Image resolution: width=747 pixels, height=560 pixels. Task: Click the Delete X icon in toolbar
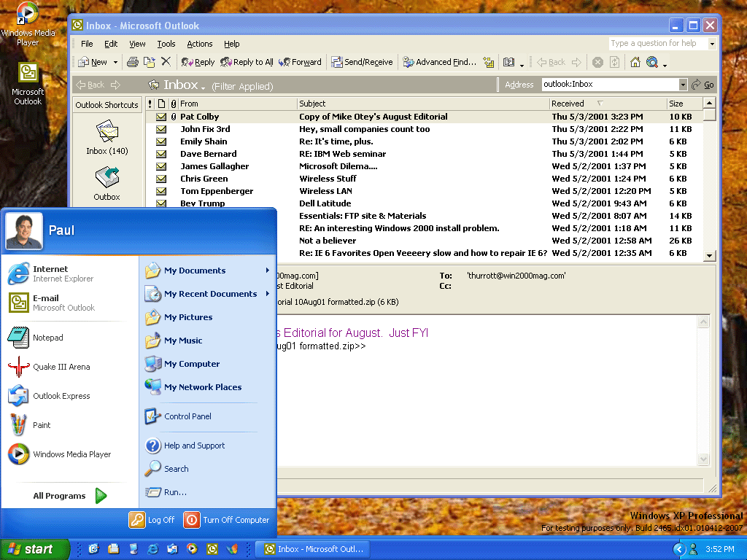(166, 62)
